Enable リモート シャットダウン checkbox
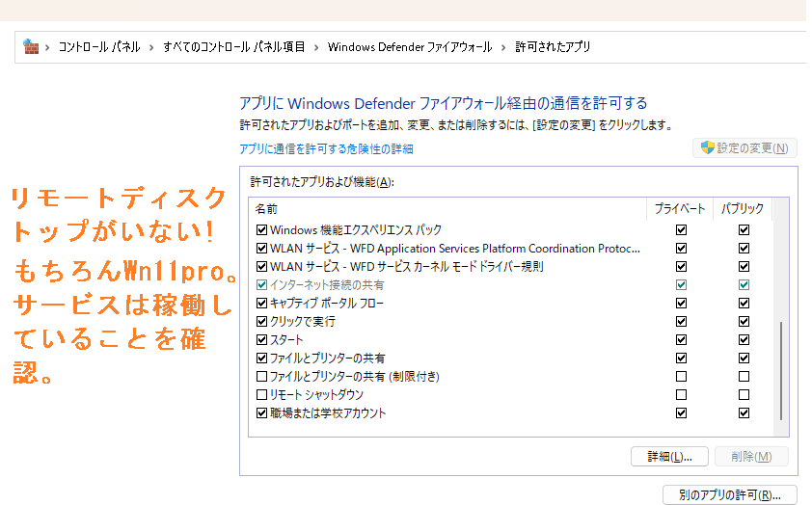Viewport: 812px width, 505px height. (261, 395)
